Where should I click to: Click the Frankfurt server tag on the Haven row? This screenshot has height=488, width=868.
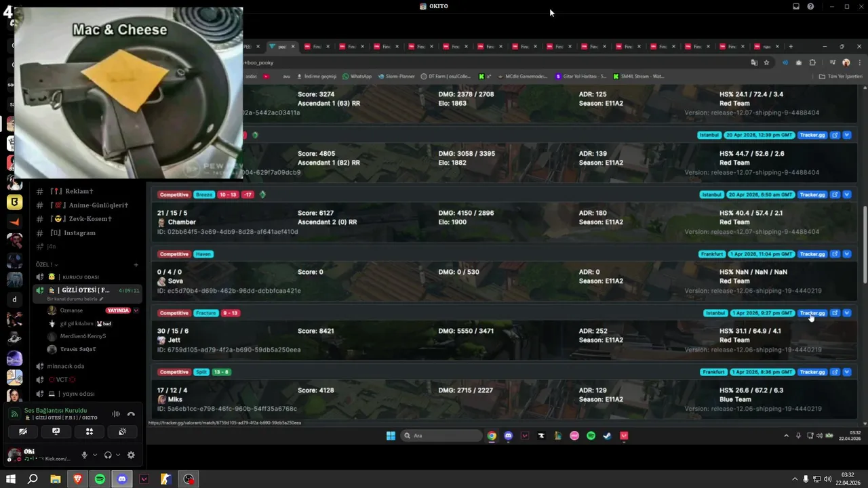point(712,254)
